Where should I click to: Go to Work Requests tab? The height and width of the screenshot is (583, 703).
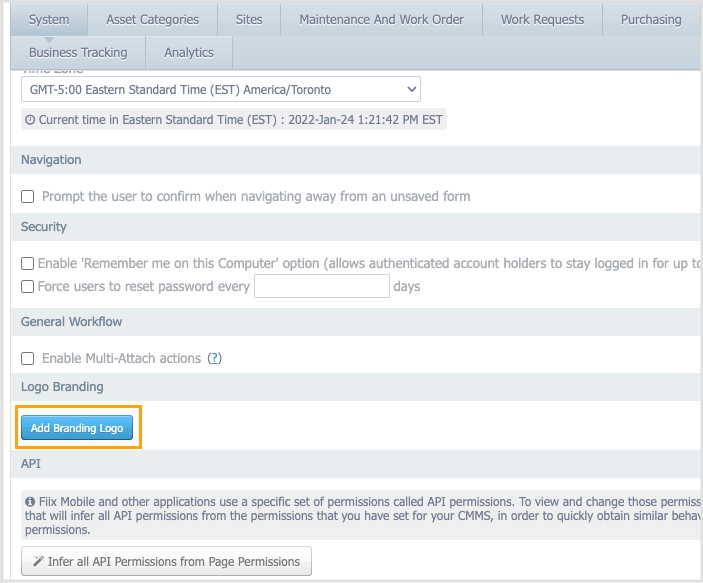[x=542, y=20]
